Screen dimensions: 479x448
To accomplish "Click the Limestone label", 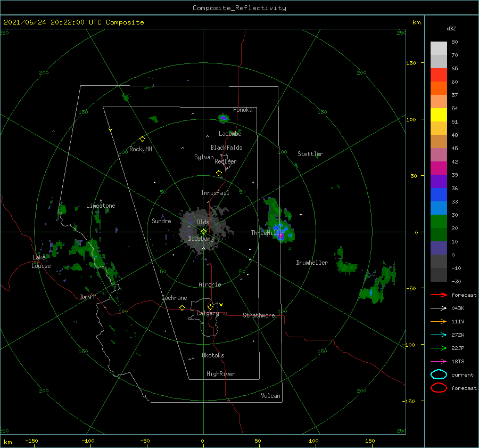I will coord(101,206).
